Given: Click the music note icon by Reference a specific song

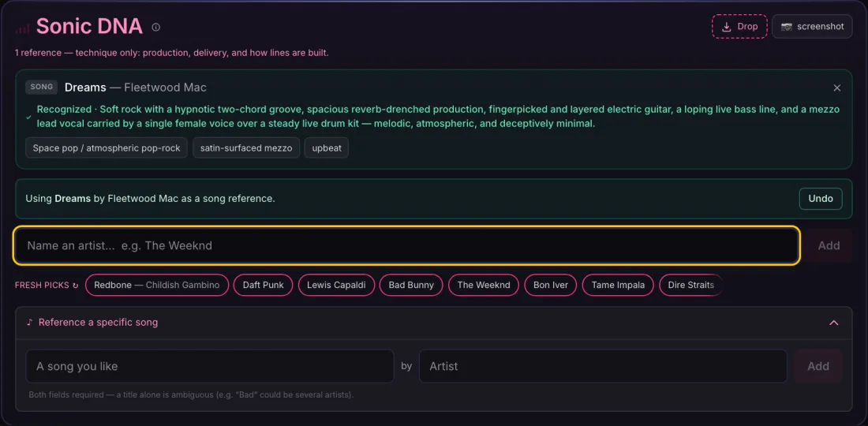Looking at the screenshot, I should [30, 322].
